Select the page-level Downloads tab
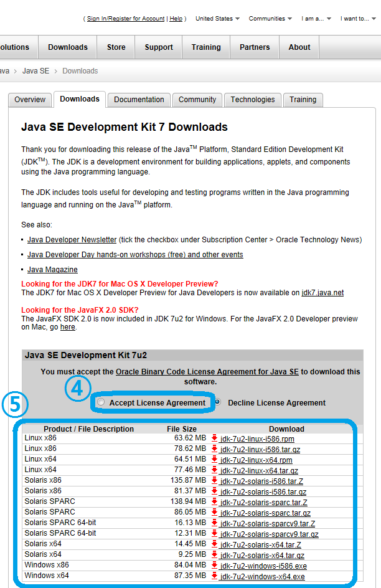The height and width of the screenshot is (588, 381). pos(80,99)
